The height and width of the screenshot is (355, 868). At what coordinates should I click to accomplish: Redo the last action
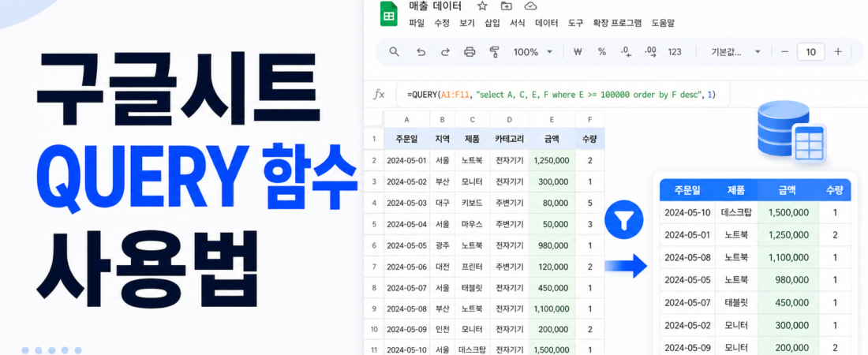pyautogui.click(x=445, y=51)
